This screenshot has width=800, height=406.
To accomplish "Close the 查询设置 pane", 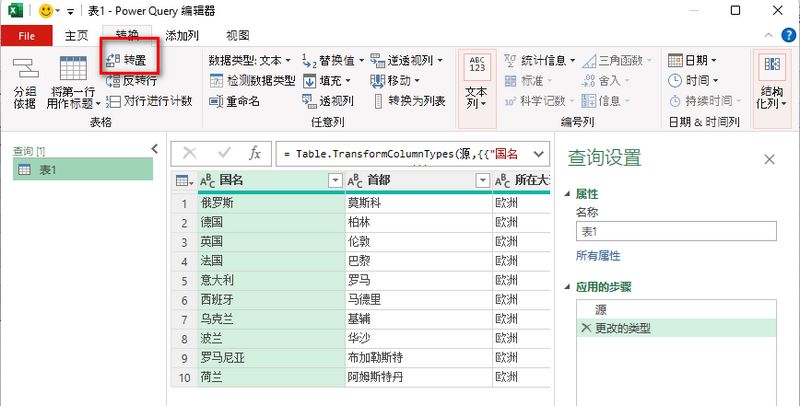I will click(769, 160).
